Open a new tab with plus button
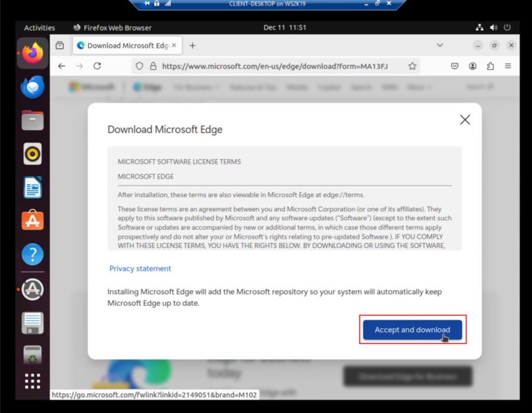This screenshot has height=413, width=532. 192,45
